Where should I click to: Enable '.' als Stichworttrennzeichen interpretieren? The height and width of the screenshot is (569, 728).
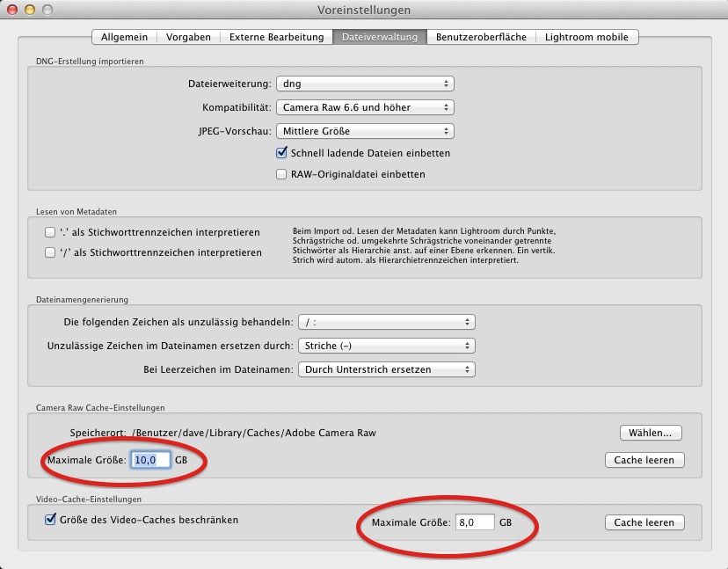click(50, 233)
